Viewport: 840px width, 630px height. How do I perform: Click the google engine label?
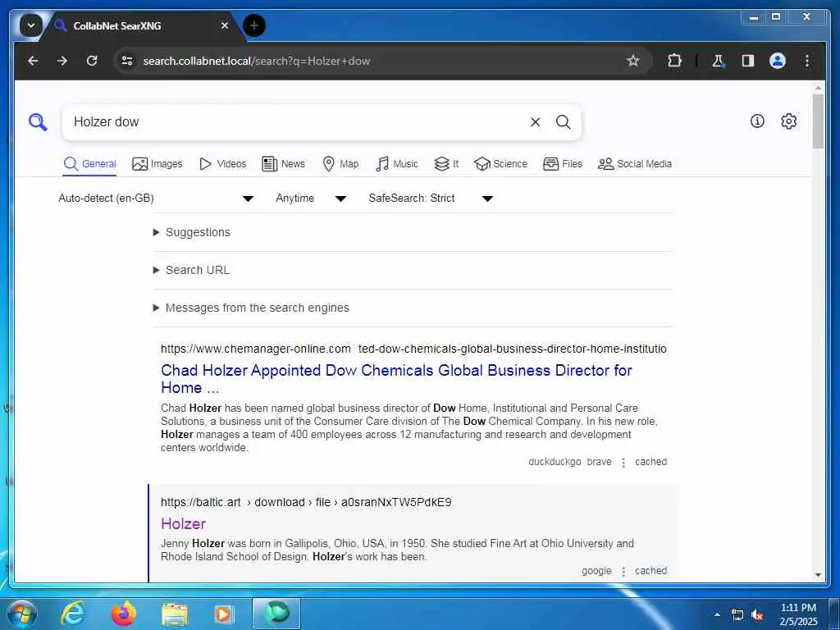coord(597,571)
